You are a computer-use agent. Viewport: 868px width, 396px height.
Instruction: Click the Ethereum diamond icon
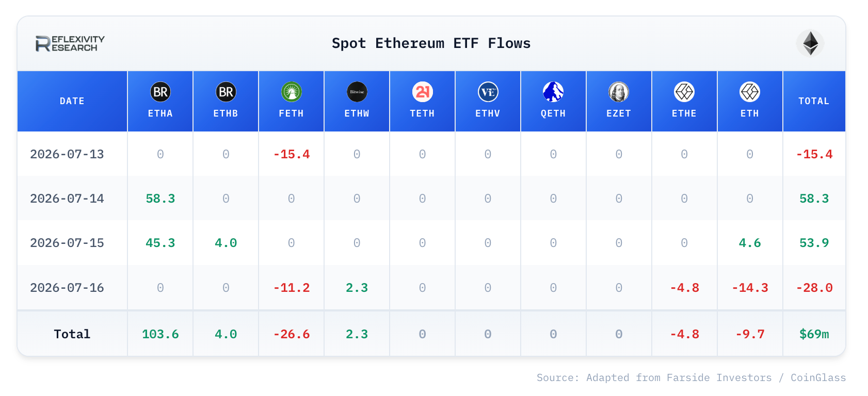click(810, 43)
